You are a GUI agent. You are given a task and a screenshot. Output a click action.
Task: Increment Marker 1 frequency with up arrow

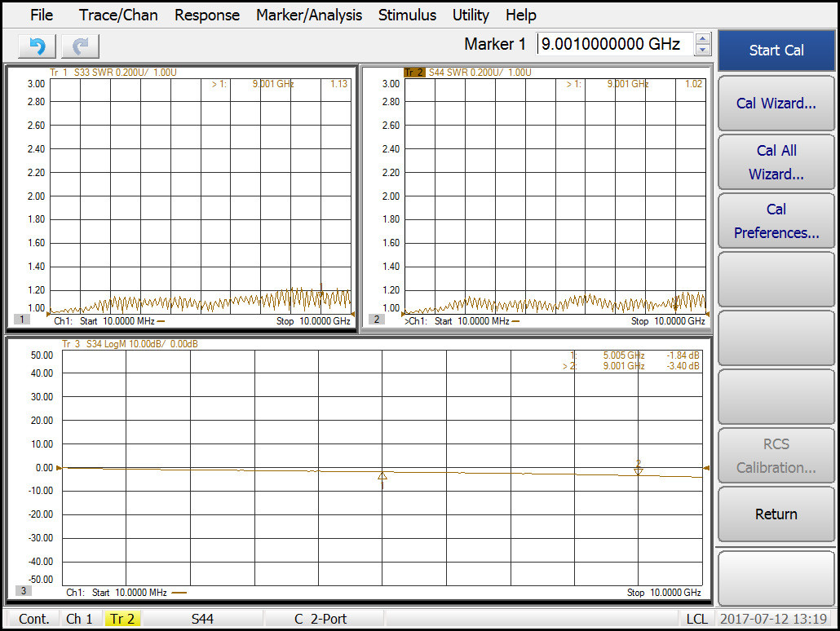pyautogui.click(x=703, y=38)
